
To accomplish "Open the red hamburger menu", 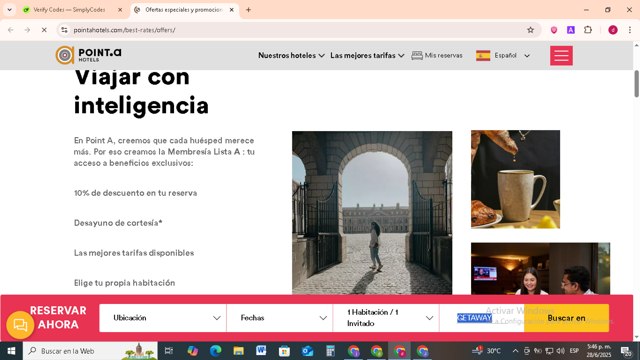I will pyautogui.click(x=561, y=55).
